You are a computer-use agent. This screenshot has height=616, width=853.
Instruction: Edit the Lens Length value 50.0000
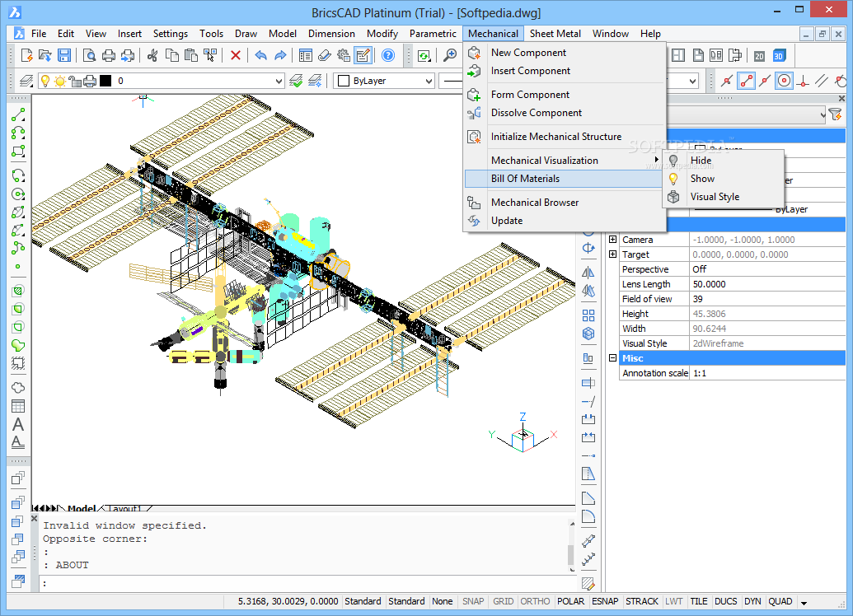[x=767, y=284]
